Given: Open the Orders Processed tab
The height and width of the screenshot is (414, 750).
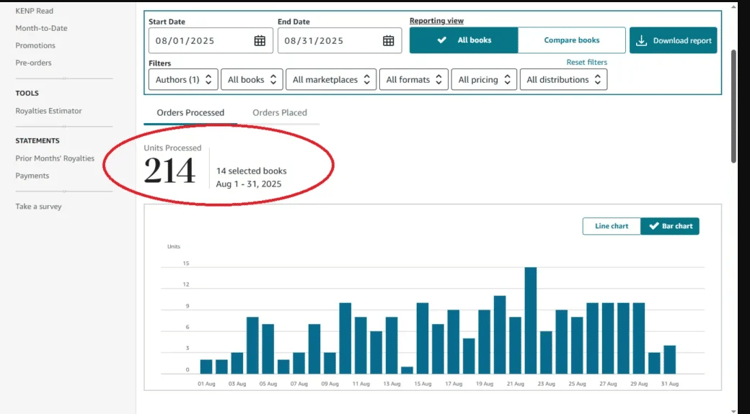Looking at the screenshot, I should tap(190, 113).
